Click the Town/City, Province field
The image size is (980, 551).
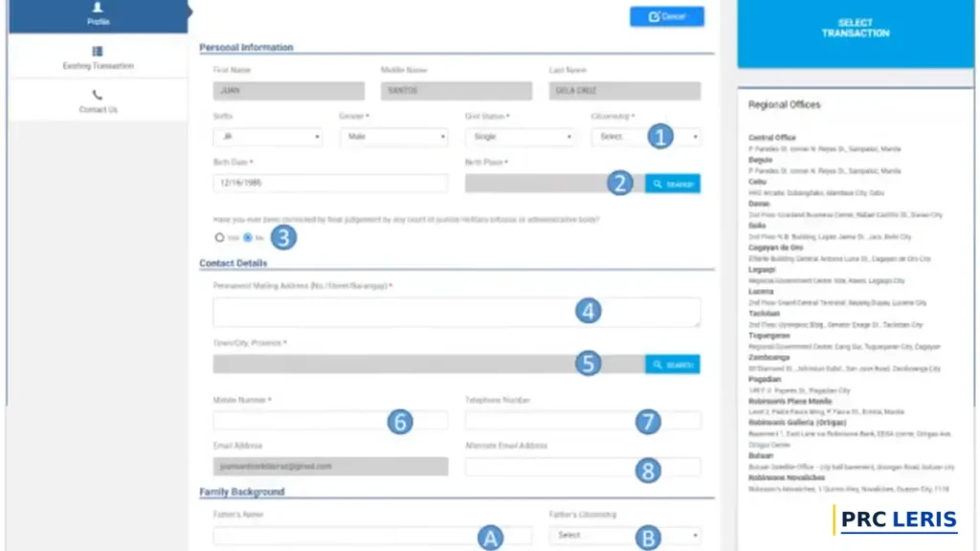[x=430, y=364]
